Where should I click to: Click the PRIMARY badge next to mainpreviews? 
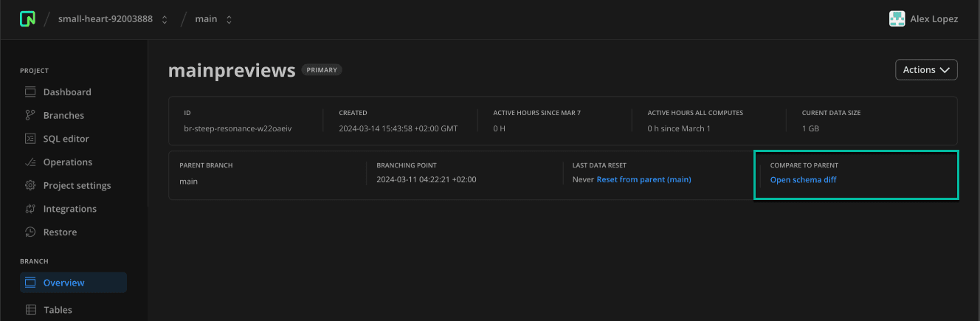pyautogui.click(x=321, y=70)
